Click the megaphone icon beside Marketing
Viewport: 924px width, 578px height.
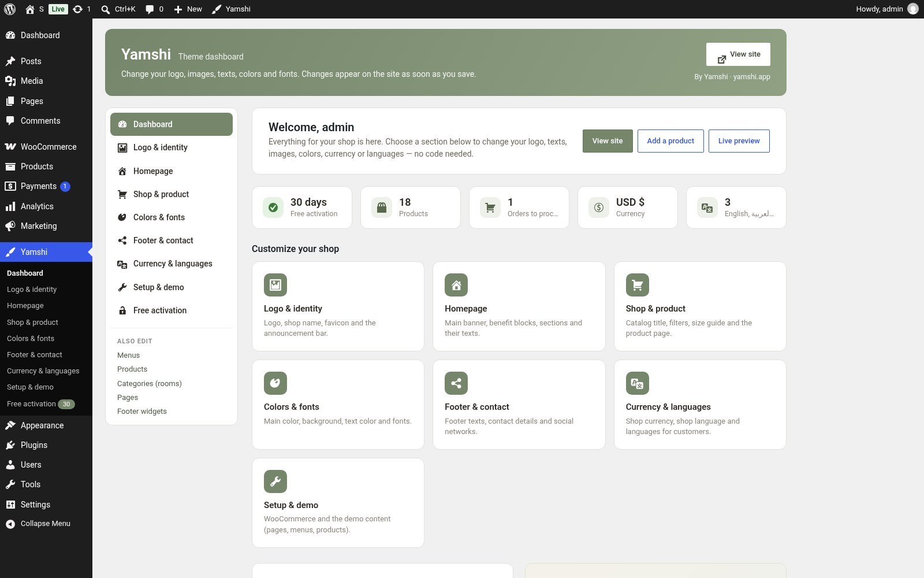point(10,226)
